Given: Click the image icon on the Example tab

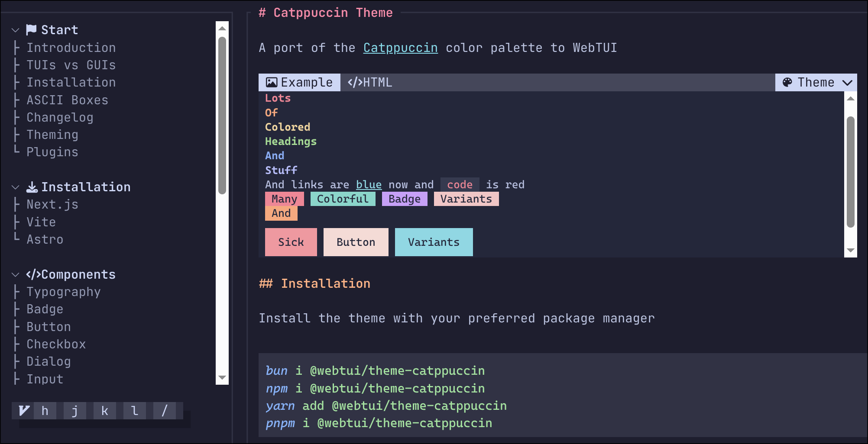Looking at the screenshot, I should [x=272, y=82].
